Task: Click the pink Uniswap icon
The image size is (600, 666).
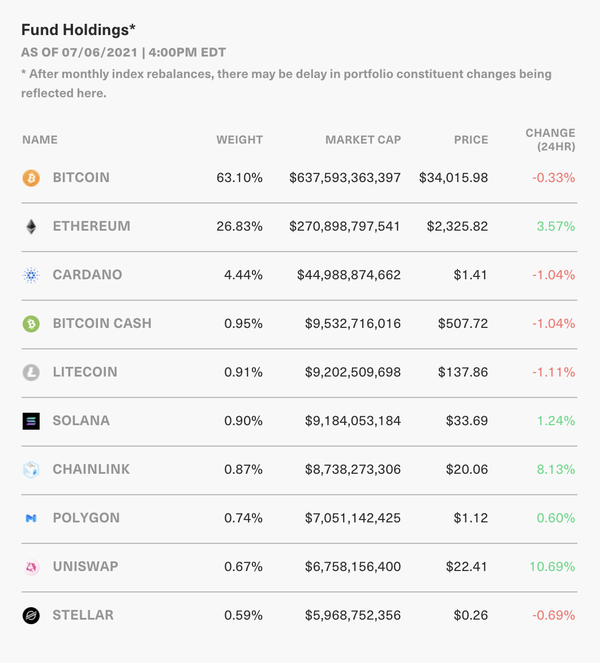Action: pos(31,567)
